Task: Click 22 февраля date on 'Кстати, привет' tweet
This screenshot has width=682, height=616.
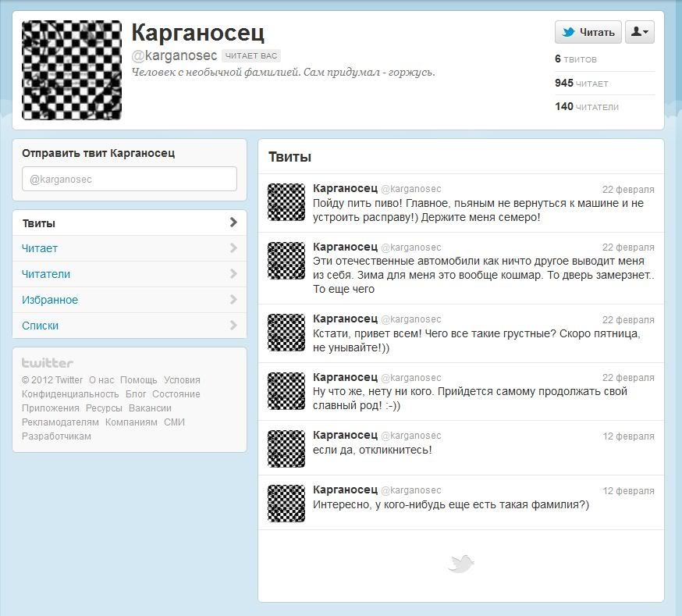Action: pyautogui.click(x=628, y=320)
